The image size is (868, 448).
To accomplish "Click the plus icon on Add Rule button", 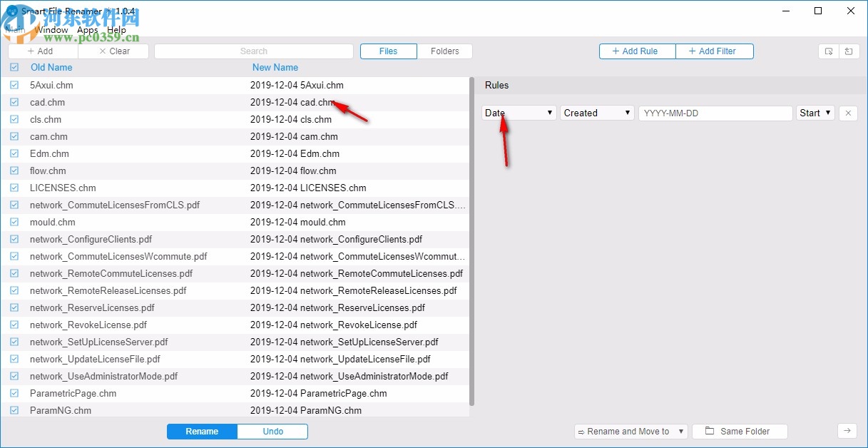I will (x=615, y=51).
